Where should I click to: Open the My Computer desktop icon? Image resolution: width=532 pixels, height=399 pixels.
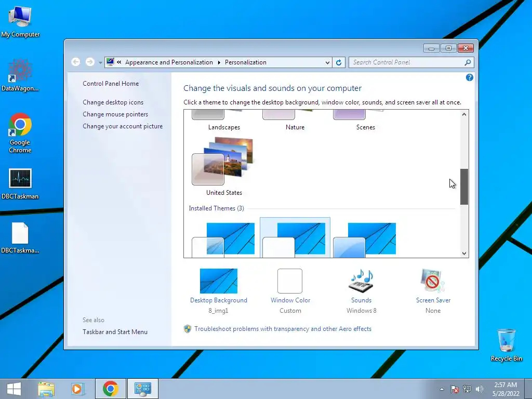(20, 22)
